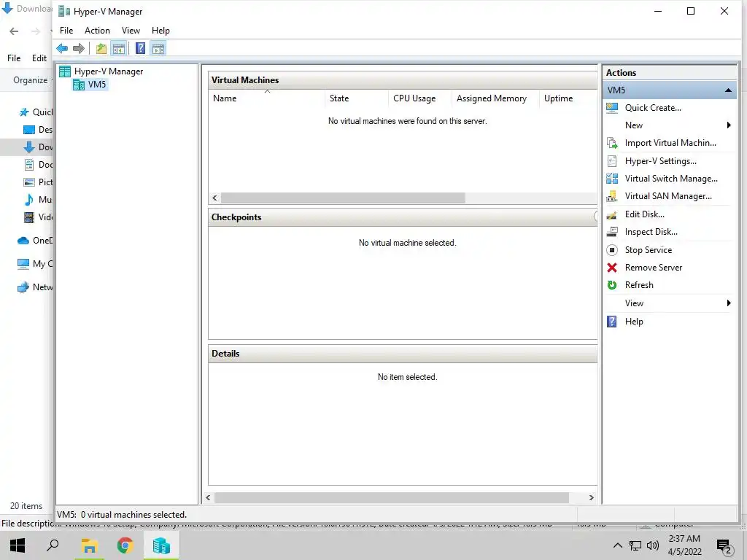Click Stop Service action text
The width and height of the screenshot is (747, 560).
(x=649, y=250)
